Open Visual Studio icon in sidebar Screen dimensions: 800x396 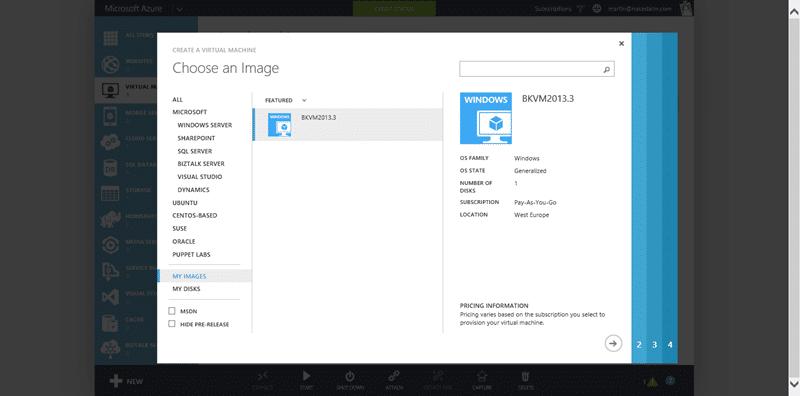tap(110, 297)
